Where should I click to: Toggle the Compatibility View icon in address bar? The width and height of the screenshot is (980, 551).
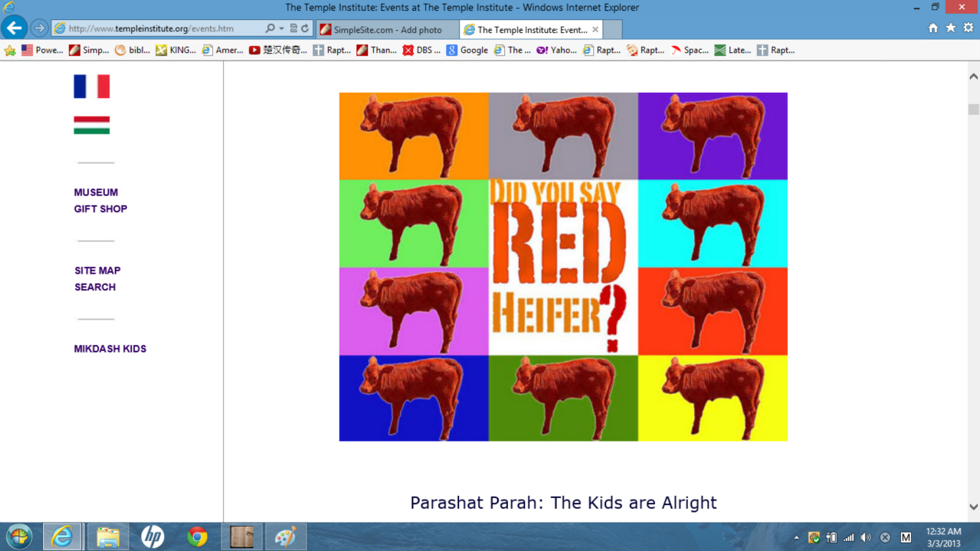[293, 29]
